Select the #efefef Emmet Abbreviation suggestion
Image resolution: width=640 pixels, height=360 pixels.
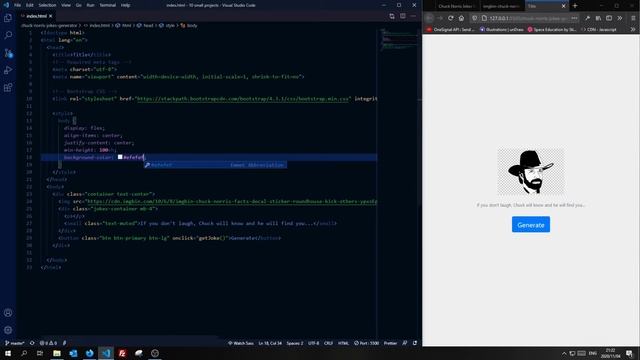[x=215, y=165]
